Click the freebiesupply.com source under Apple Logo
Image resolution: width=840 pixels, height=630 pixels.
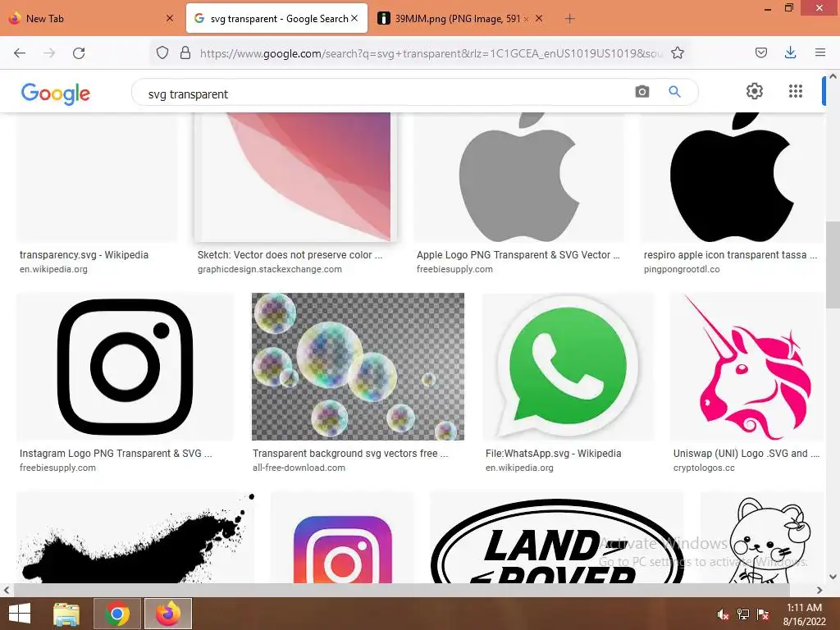point(454,269)
